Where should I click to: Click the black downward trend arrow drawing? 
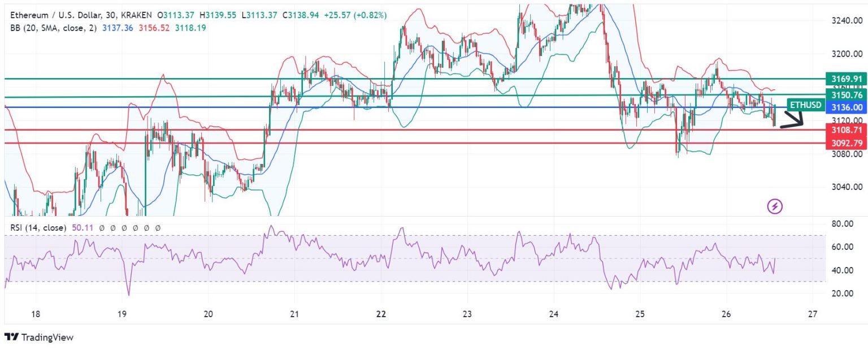coord(791,119)
